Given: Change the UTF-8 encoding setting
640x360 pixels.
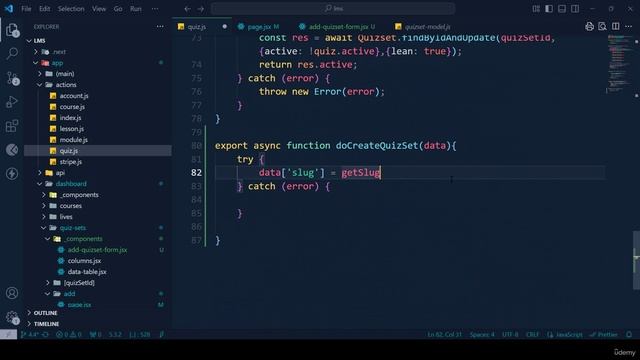Looking at the screenshot, I should point(510,334).
